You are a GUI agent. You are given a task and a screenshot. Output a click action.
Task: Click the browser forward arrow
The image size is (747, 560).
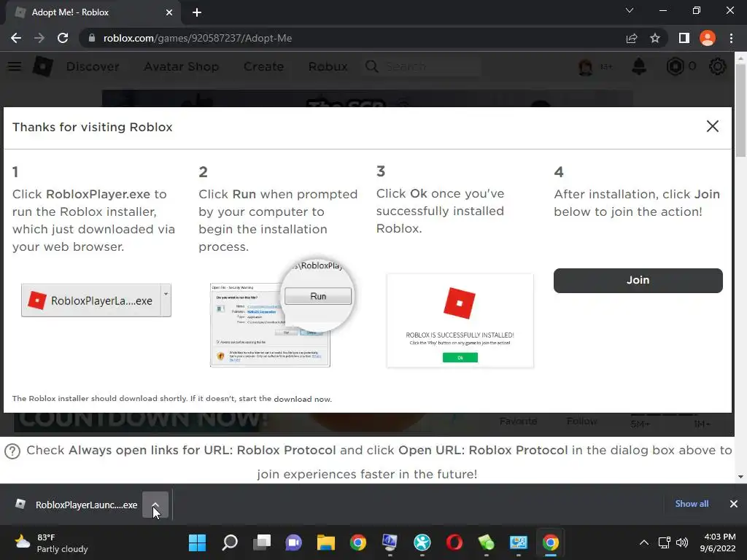[x=39, y=38]
